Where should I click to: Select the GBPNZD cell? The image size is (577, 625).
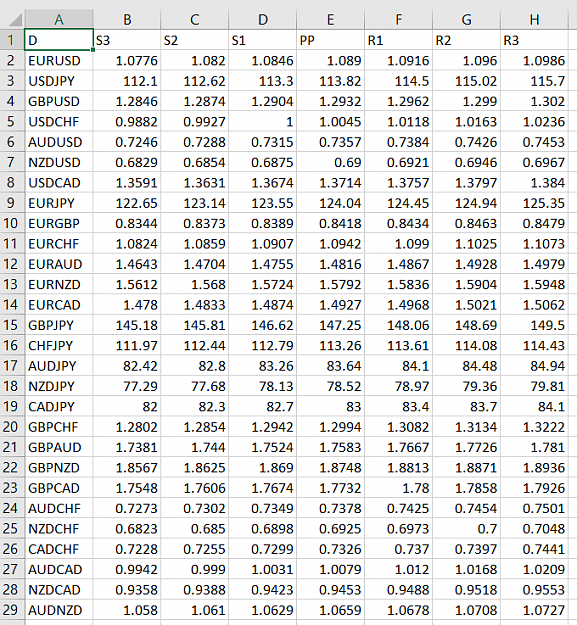coord(59,467)
